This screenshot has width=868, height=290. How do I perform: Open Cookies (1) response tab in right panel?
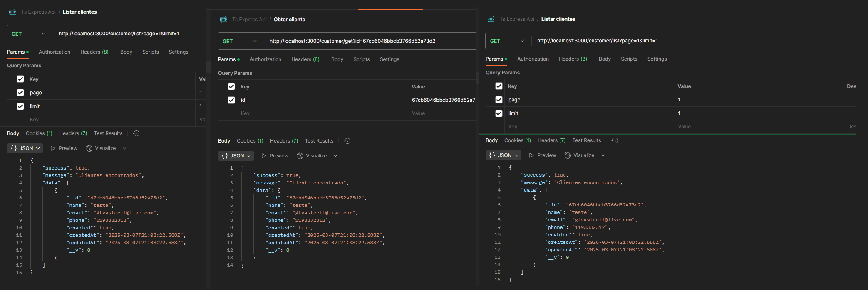(518, 140)
